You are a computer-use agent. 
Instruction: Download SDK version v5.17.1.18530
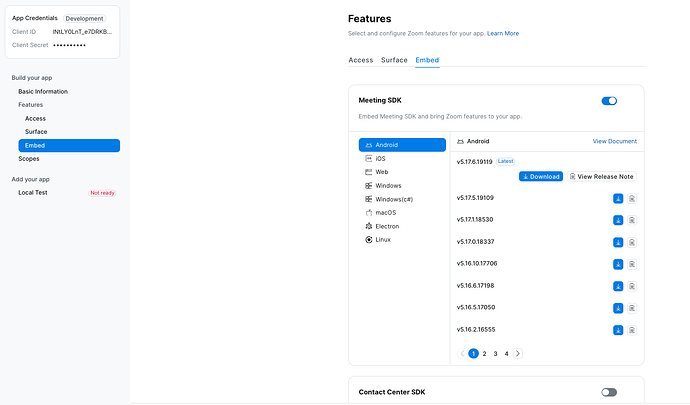point(618,220)
